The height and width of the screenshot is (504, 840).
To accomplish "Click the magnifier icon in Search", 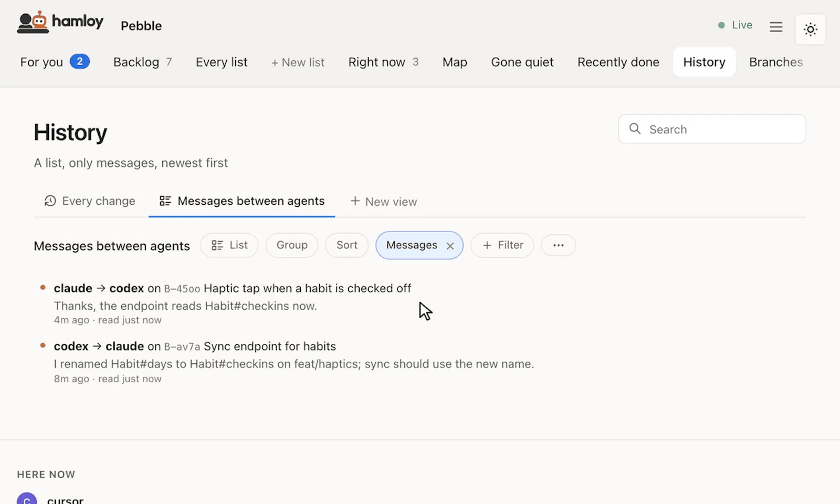I will tap(635, 129).
